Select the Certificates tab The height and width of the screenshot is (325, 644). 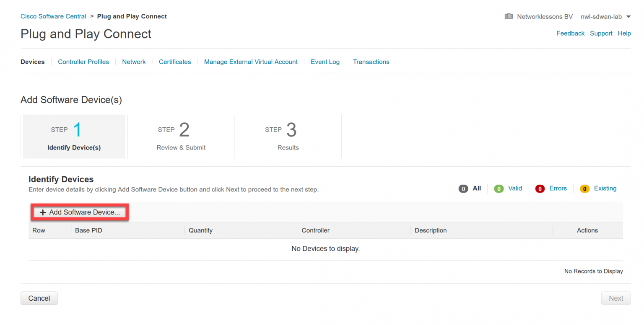point(175,62)
